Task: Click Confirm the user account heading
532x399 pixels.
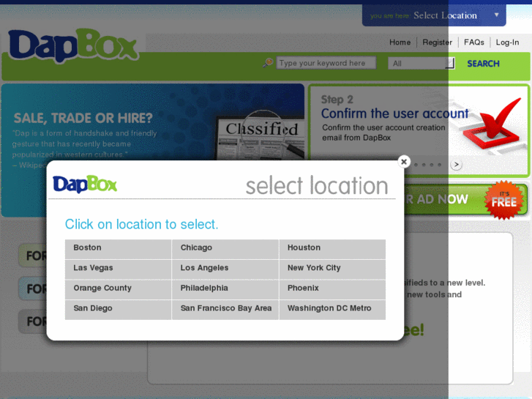Action: 394,113
